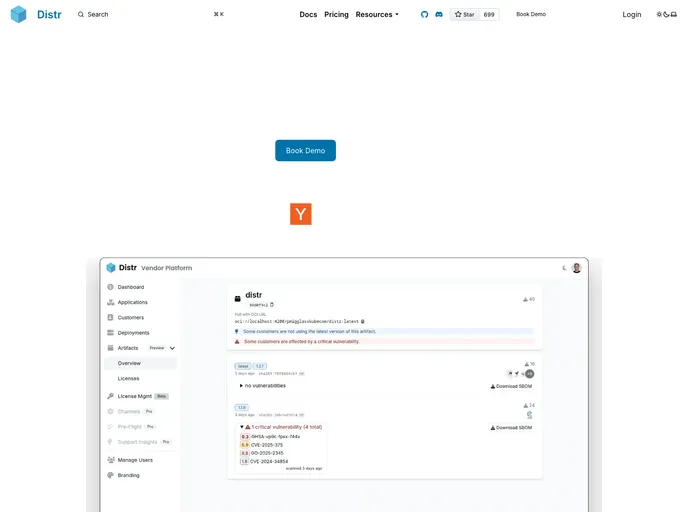
Task: Click the Support Insights Pro item
Action: (140, 442)
